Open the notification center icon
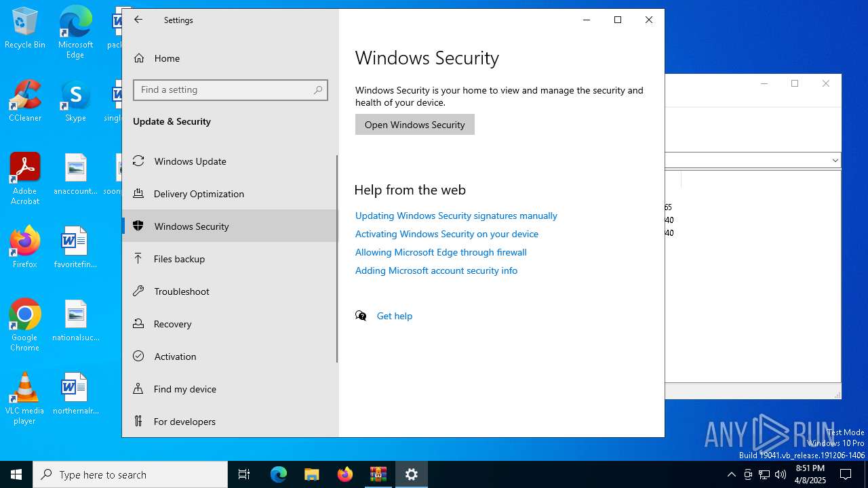Image resolution: width=868 pixels, height=488 pixels. point(846,474)
